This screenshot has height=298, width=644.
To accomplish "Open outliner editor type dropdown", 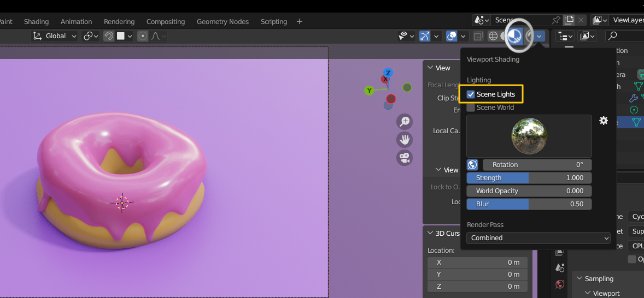I will 565,36.
